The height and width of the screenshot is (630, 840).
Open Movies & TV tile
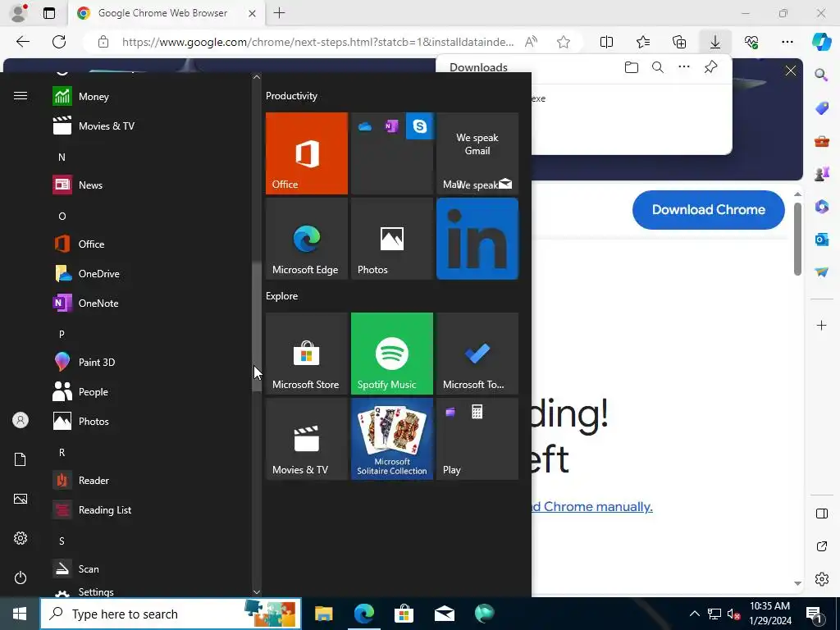click(x=307, y=439)
